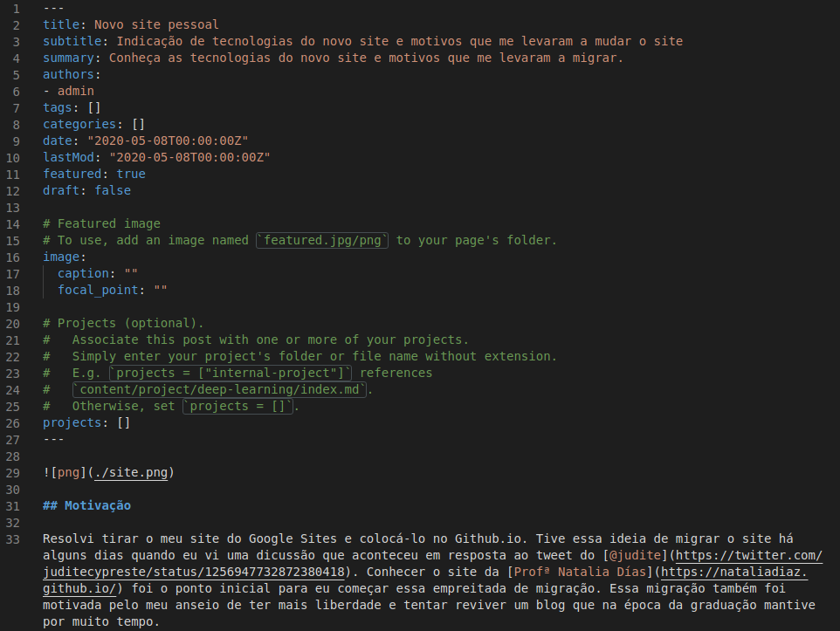
Task: Click line number 1 in the gutter
Action: coord(16,9)
